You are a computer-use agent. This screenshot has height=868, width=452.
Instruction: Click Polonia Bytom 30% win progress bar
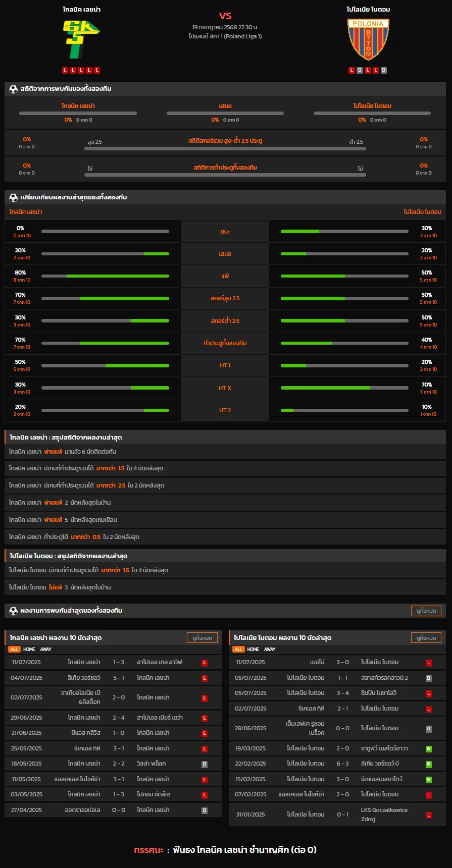344,232
